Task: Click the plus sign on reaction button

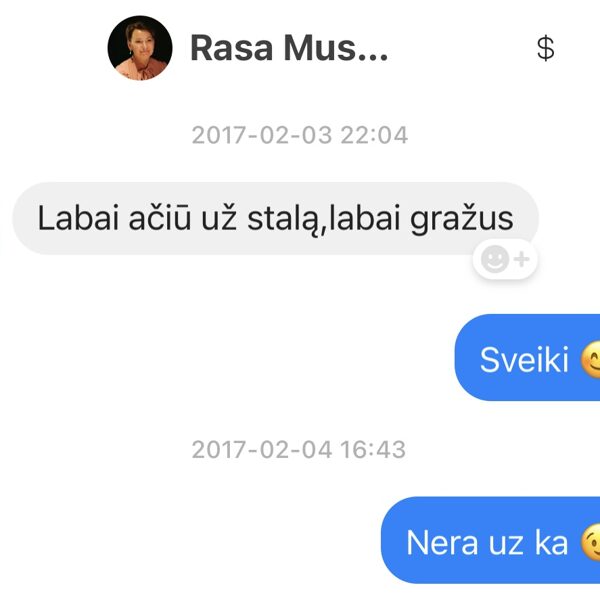Action: [x=522, y=259]
